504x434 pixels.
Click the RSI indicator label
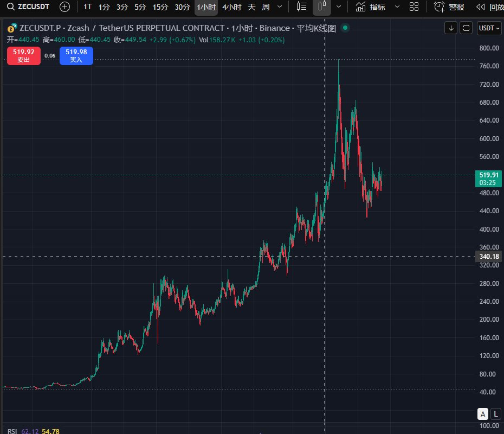pos(12,431)
